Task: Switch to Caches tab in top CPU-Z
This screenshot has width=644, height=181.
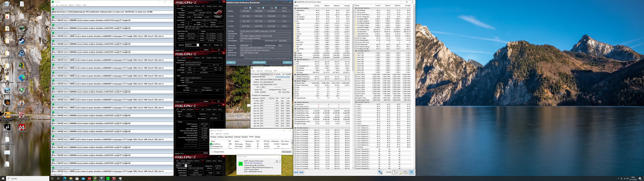Action: point(184,6)
